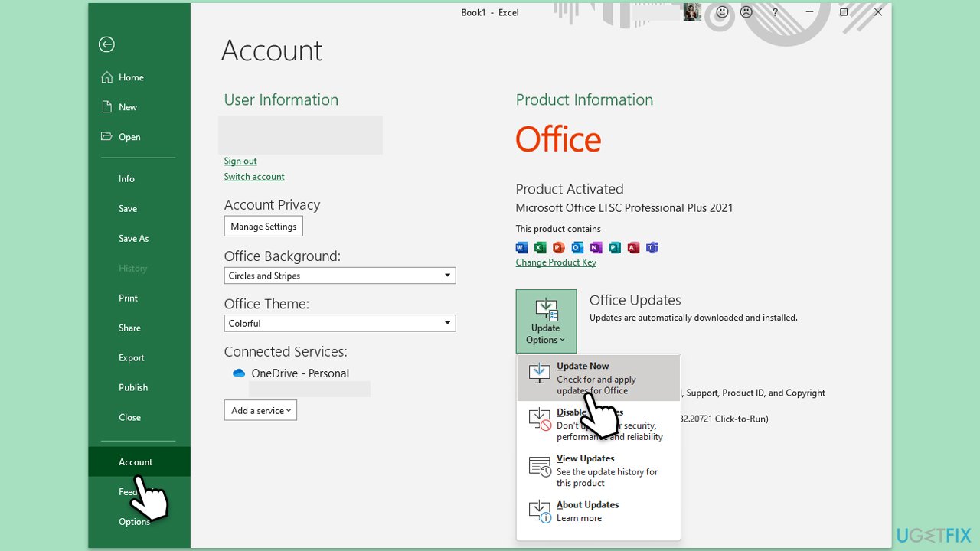Click the Office logo text
Screen dimensions: 980x551
tap(558, 139)
